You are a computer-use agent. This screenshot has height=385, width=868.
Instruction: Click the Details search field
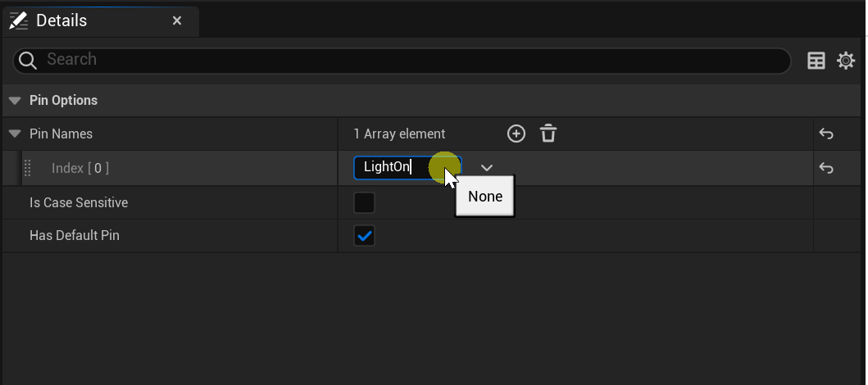[410, 60]
